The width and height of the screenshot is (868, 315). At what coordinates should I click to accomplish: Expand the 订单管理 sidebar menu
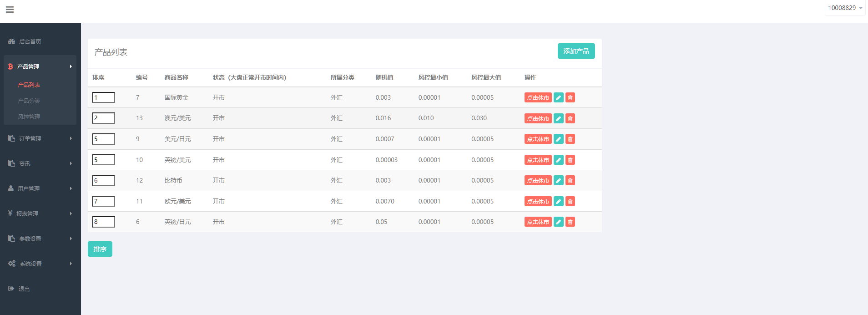[40, 138]
